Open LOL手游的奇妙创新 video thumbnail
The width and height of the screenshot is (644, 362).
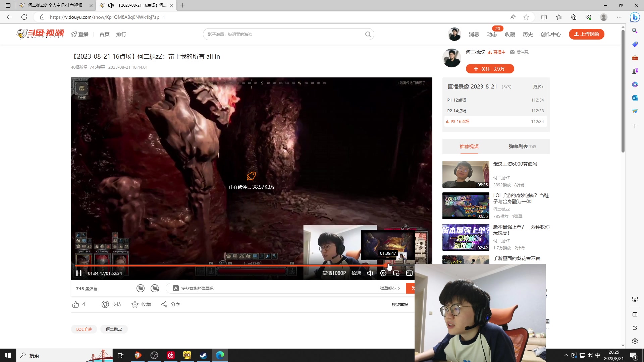[466, 206]
